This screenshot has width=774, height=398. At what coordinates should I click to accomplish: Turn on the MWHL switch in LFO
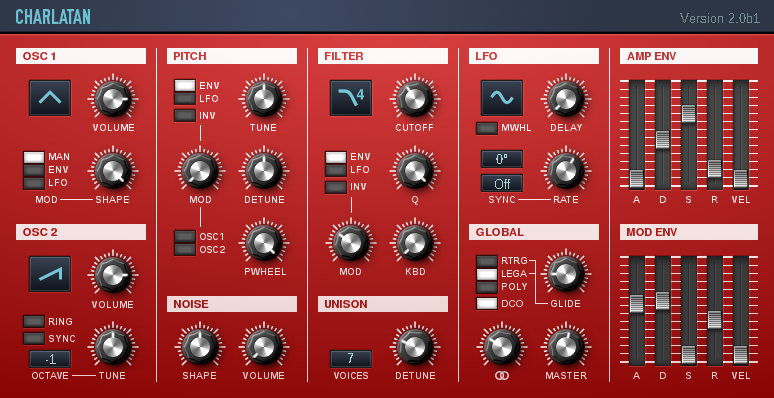pyautogui.click(x=487, y=128)
